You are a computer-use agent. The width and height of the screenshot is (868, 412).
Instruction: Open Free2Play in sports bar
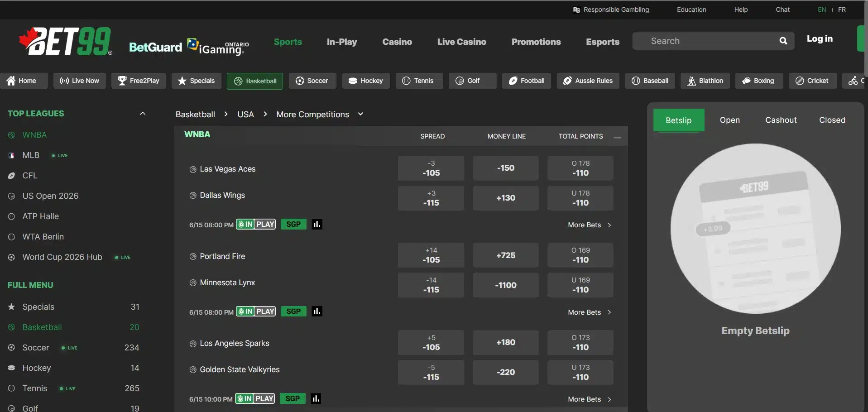139,81
